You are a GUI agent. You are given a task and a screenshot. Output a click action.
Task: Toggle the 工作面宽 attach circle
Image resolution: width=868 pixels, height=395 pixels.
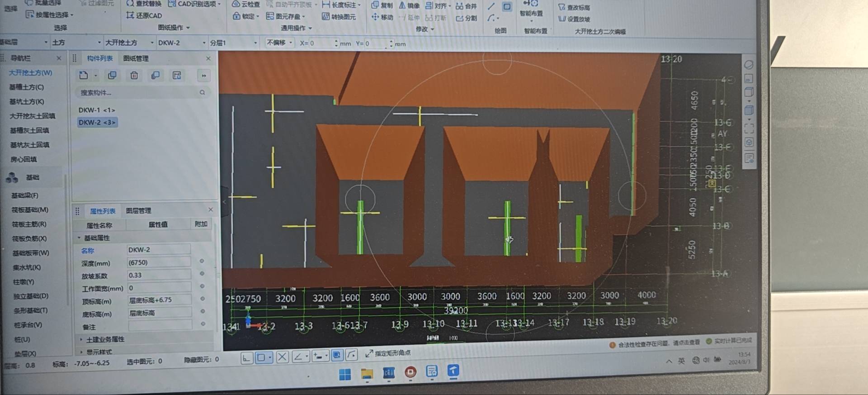pyautogui.click(x=202, y=286)
